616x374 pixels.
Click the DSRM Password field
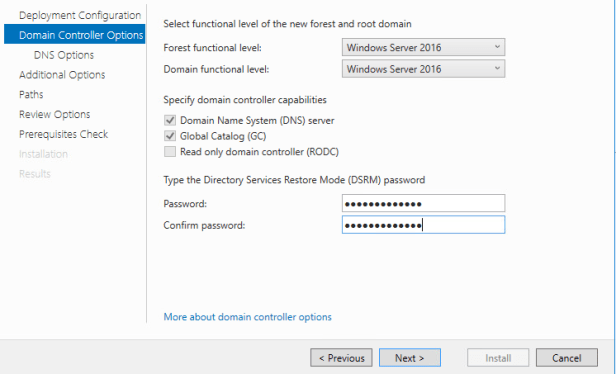click(423, 204)
